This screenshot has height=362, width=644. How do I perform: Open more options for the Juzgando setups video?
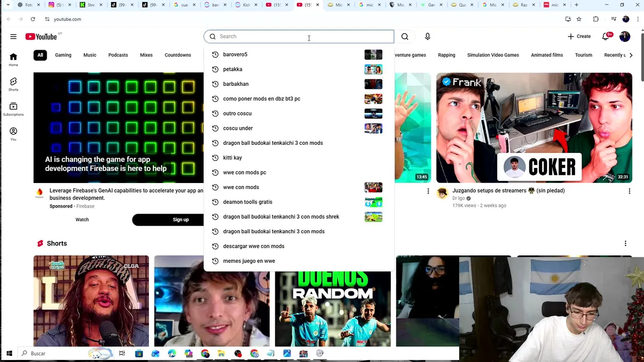[x=629, y=191]
